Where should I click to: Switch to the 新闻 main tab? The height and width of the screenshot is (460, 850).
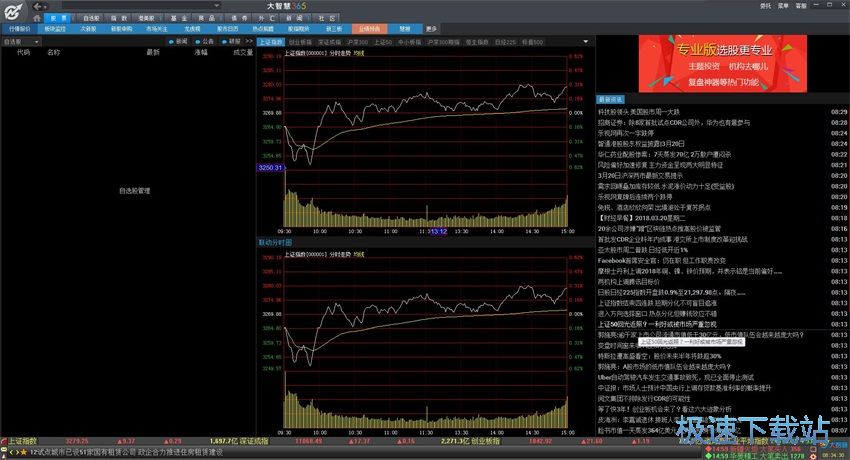[x=294, y=18]
